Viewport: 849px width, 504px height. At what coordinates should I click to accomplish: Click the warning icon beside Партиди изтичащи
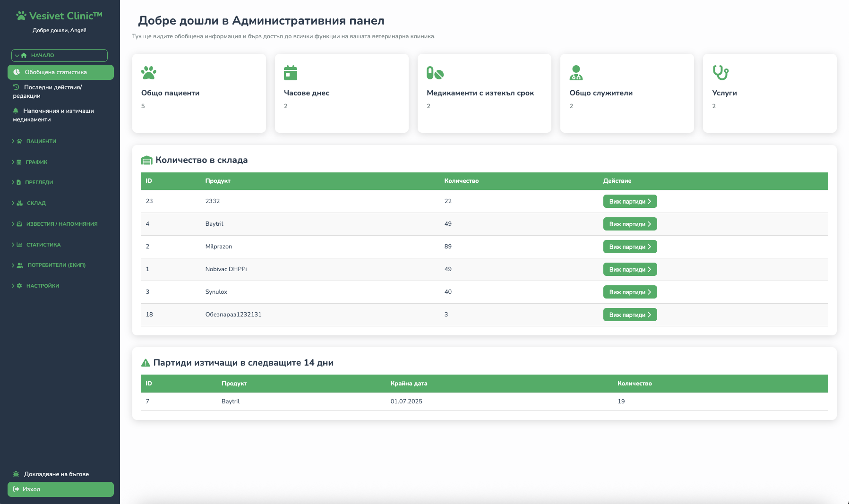(146, 363)
